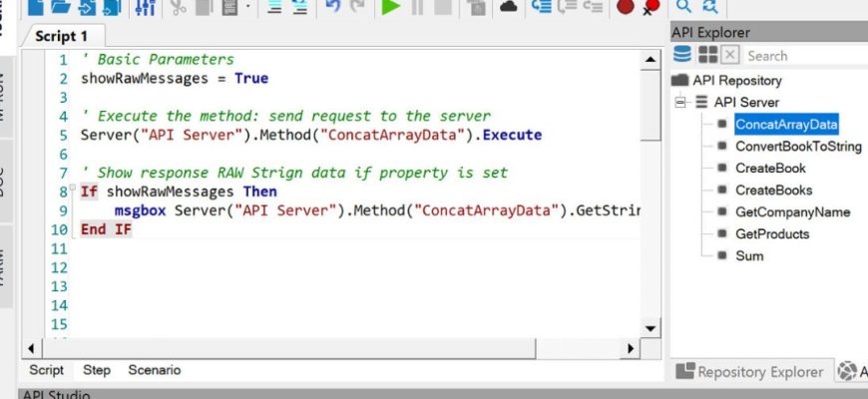The image size is (868, 399).
Task: Click the cloud icon in the toolbar
Action: (509, 7)
